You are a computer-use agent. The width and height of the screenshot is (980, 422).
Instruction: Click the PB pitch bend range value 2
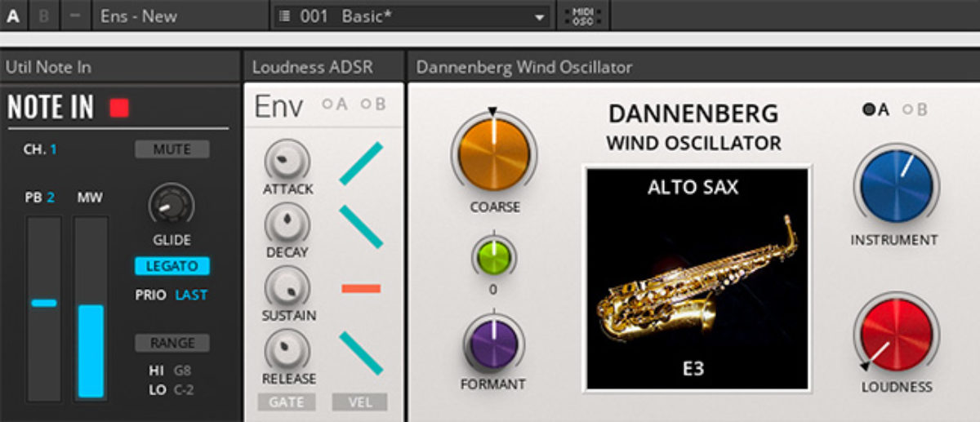point(50,198)
